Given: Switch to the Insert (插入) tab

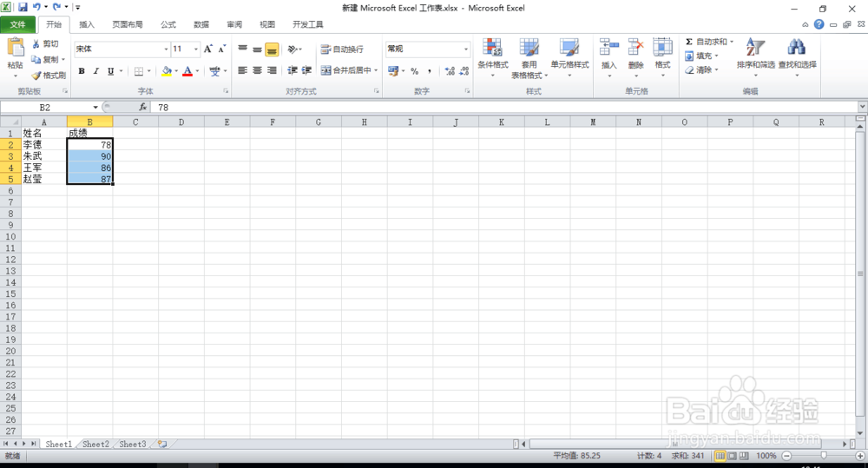Looking at the screenshot, I should [x=87, y=24].
